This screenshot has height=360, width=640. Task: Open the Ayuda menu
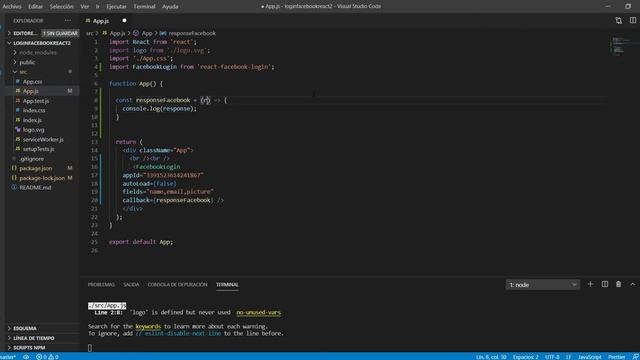tap(170, 7)
